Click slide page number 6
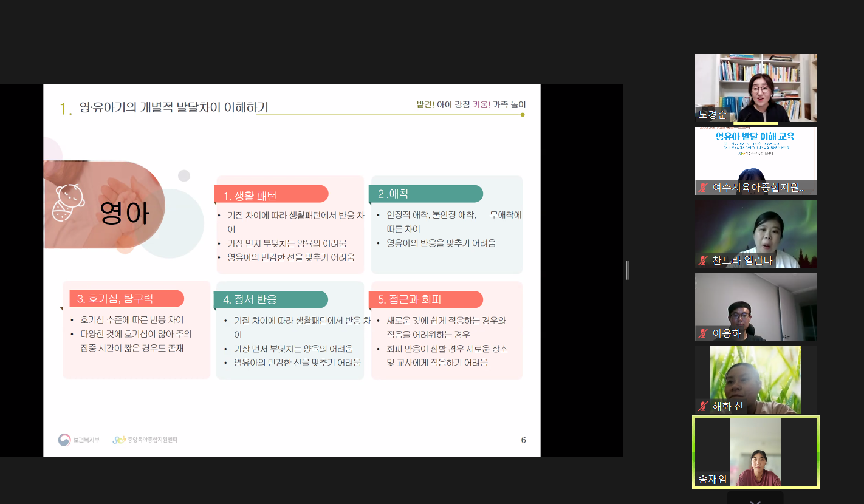This screenshot has width=864, height=504. coord(523,440)
